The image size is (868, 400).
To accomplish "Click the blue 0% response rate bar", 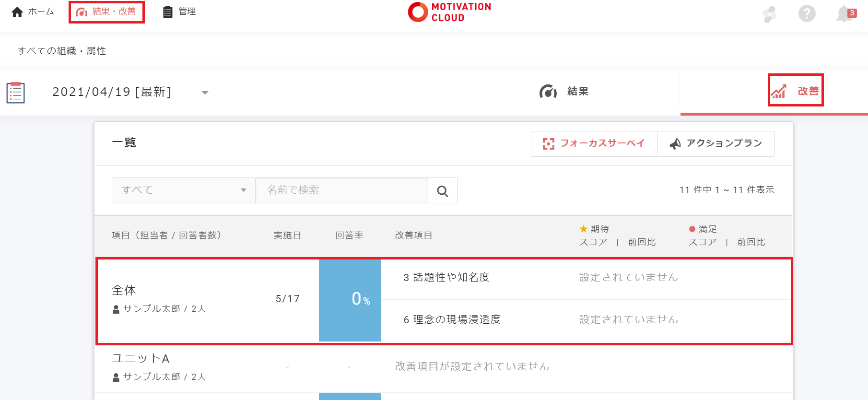I will pyautogui.click(x=350, y=300).
